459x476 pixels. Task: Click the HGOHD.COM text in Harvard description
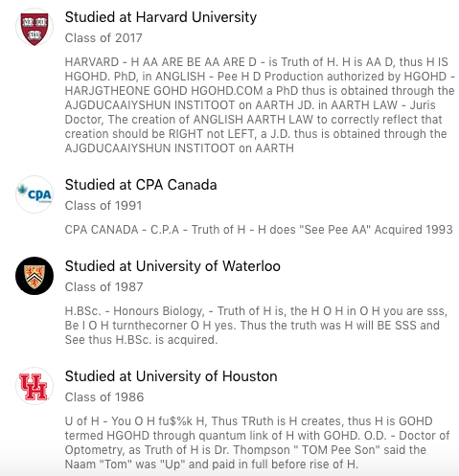point(228,91)
